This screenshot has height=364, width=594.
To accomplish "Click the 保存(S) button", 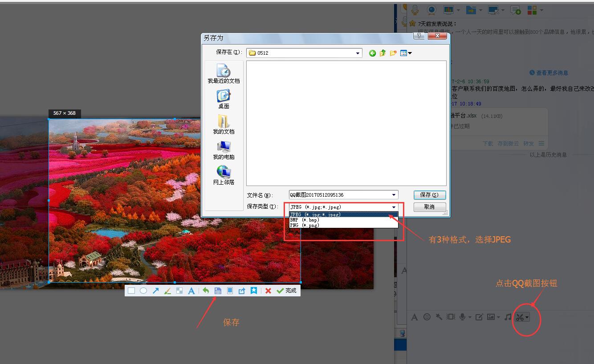I will [429, 195].
